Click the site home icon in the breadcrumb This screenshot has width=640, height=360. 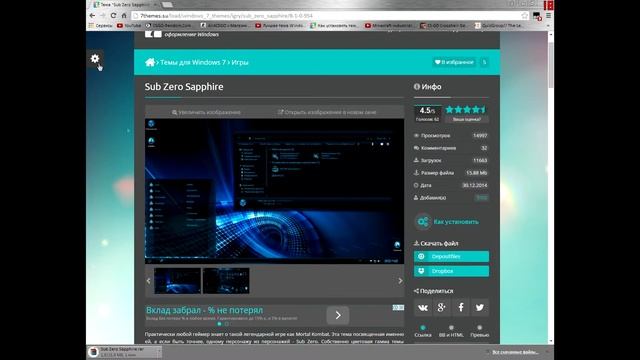(150, 62)
